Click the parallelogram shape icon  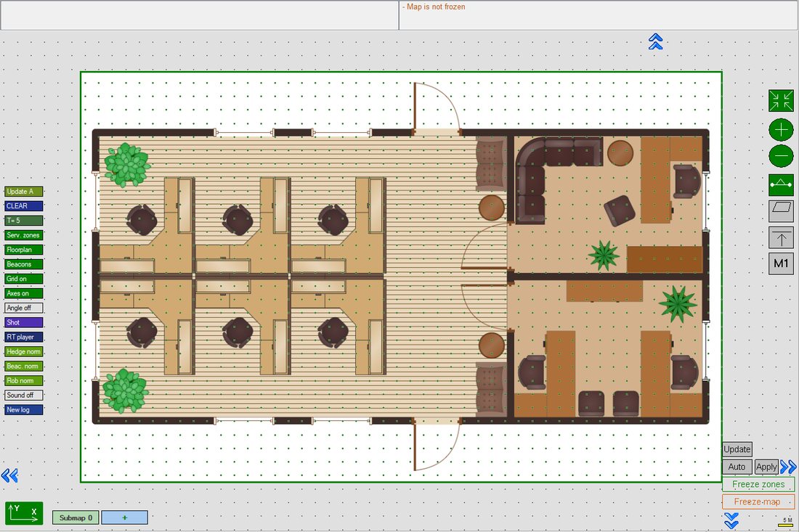coord(781,210)
